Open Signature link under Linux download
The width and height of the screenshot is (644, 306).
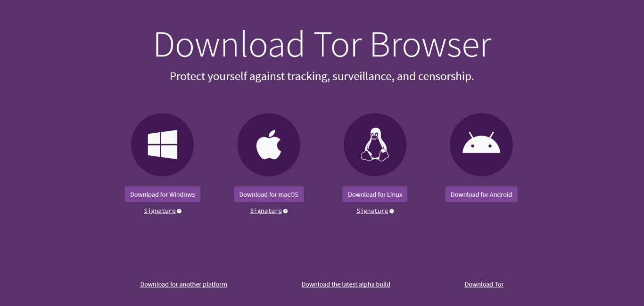coord(372,211)
